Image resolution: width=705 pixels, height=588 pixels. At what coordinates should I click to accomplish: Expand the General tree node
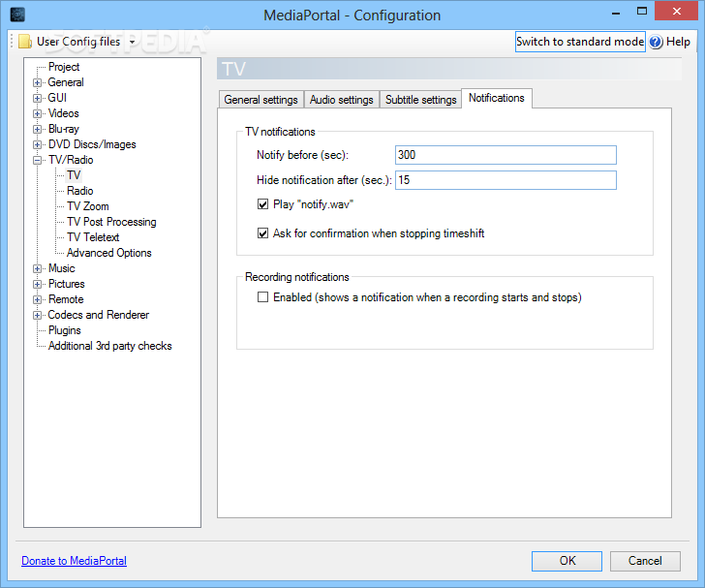tap(38, 82)
